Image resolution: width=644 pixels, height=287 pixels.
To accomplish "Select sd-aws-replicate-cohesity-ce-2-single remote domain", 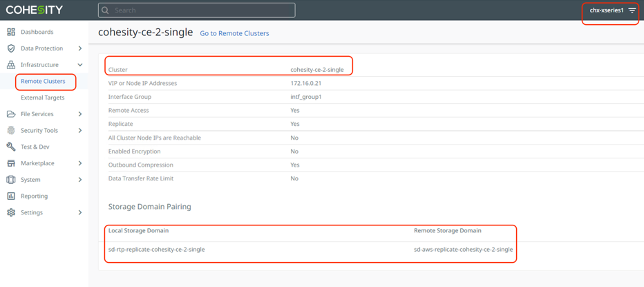I will pos(464,249).
